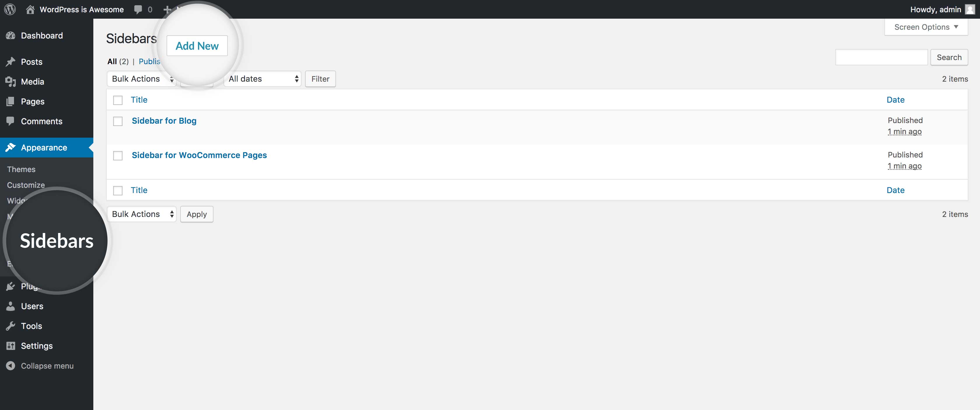Click the Add New button
Viewport: 980px width, 410px height.
(x=197, y=46)
